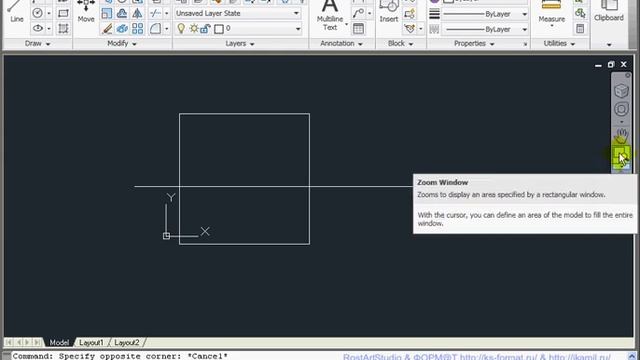The height and width of the screenshot is (360, 640).
Task: Toggle layer on/off lightbulb icon
Action: point(181,29)
